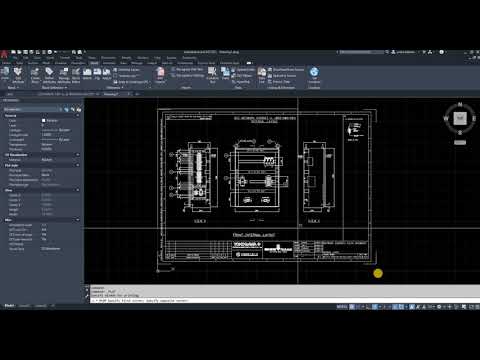The image size is (480, 360).
Task: Open the Edit Attribute tool
Action: coord(18,75)
